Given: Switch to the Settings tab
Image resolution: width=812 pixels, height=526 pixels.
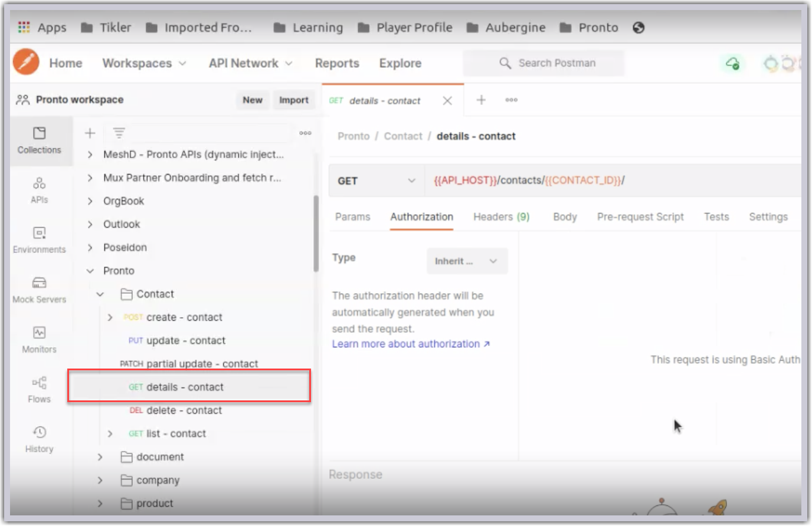Looking at the screenshot, I should [768, 217].
